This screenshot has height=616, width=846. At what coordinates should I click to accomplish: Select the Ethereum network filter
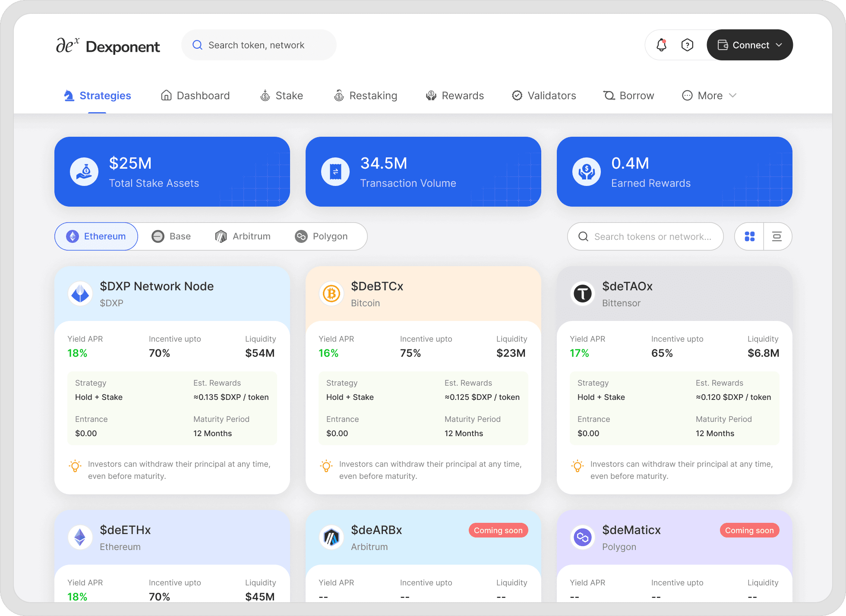point(96,236)
